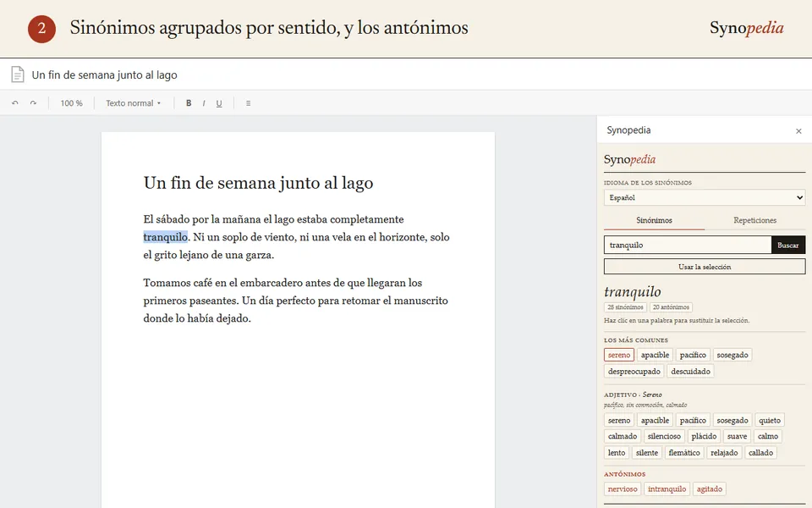Click the large tranquilo result heading
Image resolution: width=812 pixels, height=508 pixels.
[633, 291]
